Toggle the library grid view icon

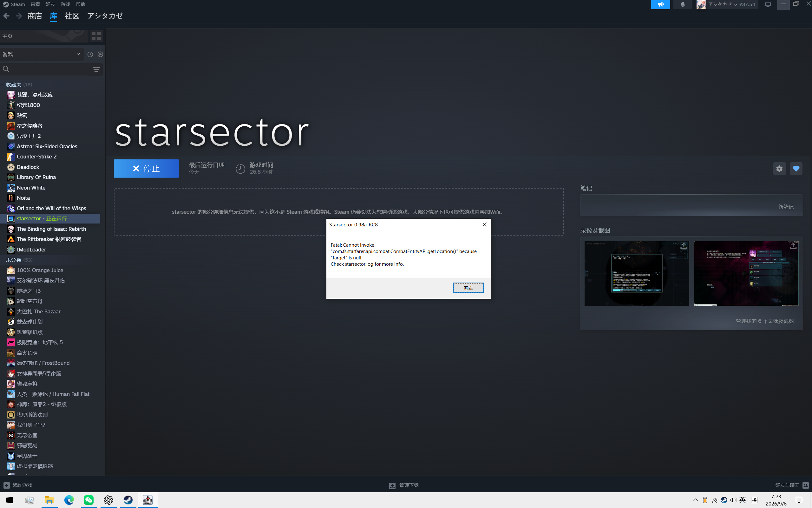click(96, 36)
